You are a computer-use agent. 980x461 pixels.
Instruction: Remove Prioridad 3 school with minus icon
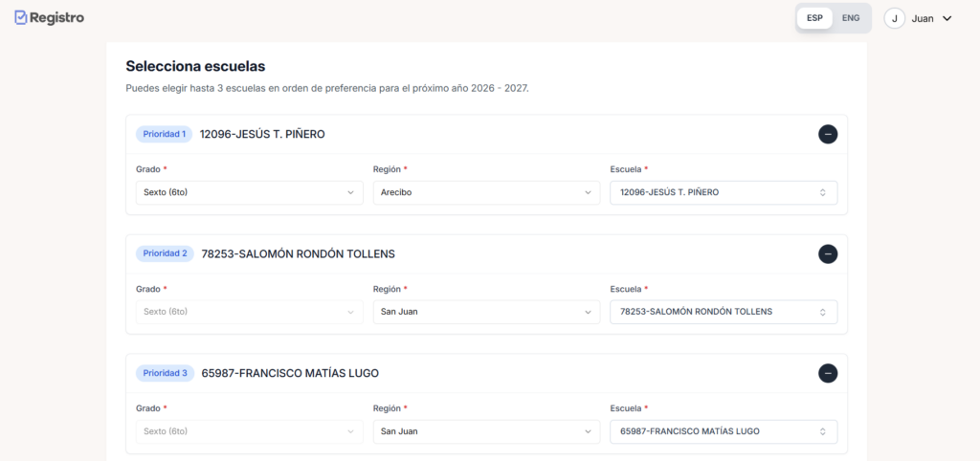pos(828,373)
